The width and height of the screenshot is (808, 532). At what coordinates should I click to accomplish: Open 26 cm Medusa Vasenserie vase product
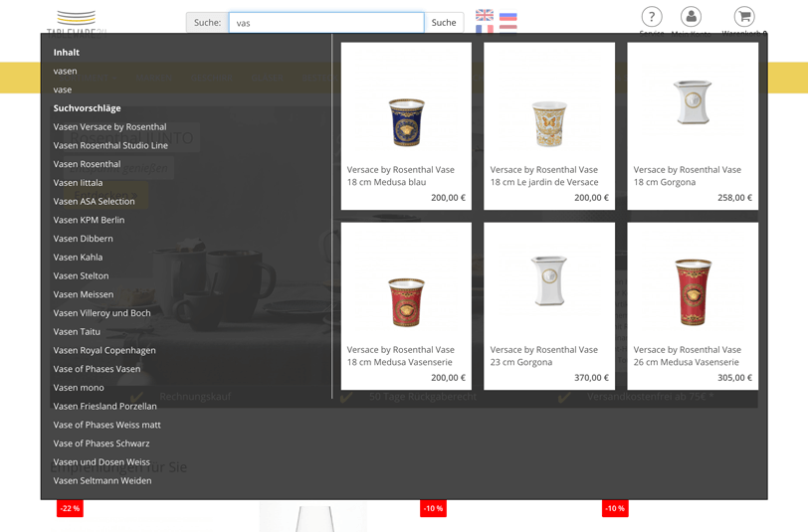tap(693, 306)
